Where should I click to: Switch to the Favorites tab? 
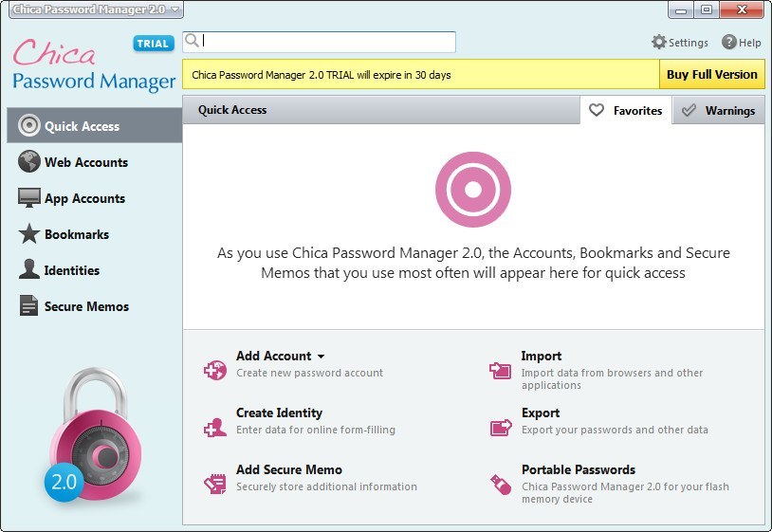pyautogui.click(x=626, y=110)
